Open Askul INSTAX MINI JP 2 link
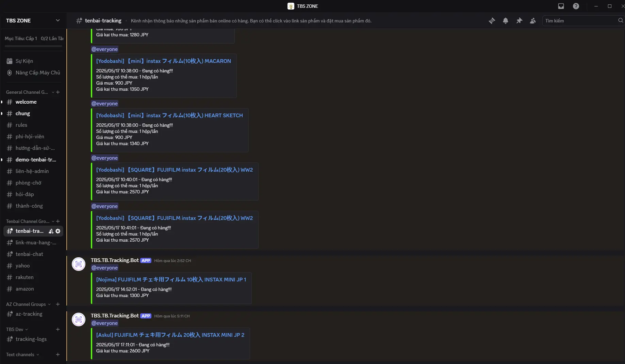This screenshot has width=625, height=364. [x=170, y=335]
